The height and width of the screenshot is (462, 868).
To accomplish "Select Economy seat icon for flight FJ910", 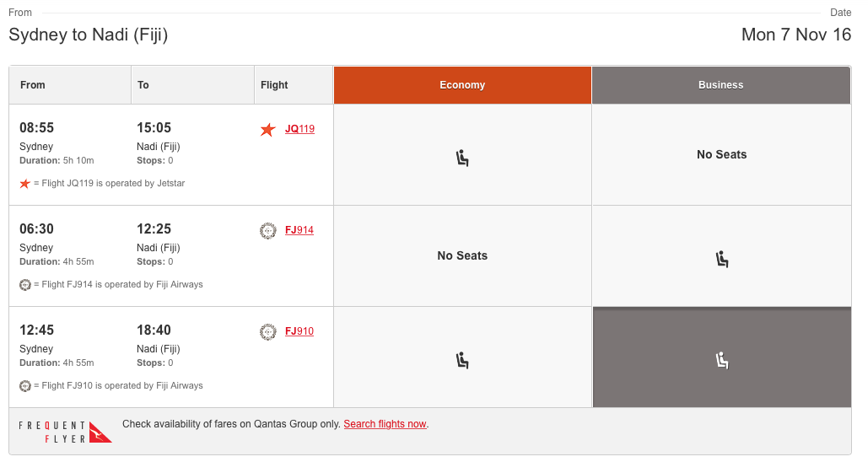I will [462, 361].
